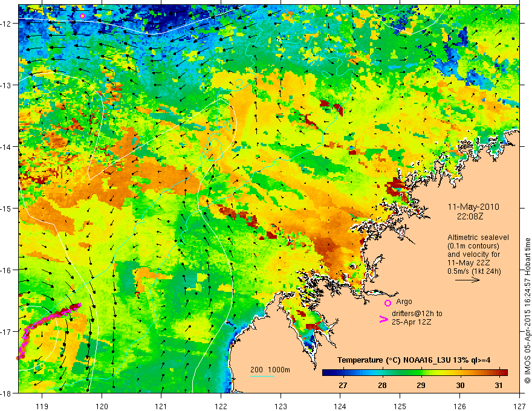This screenshot has width=532, height=411.
Task: Click the cyan isobath legend line
Action: (262, 376)
